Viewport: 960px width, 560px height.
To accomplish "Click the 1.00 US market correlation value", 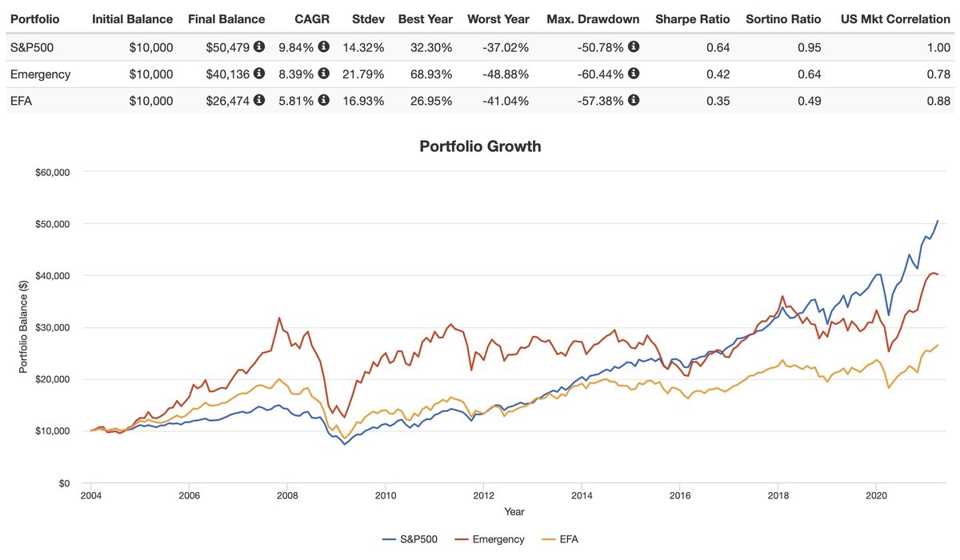I will tap(939, 48).
